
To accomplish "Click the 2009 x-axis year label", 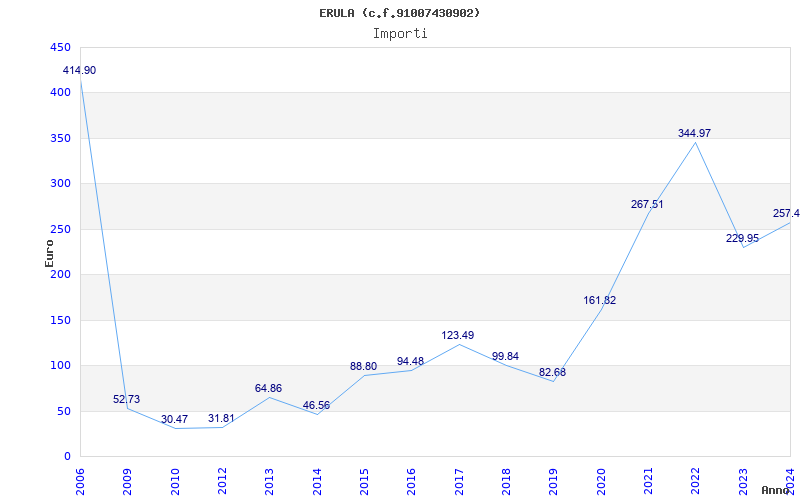I will point(127,481).
